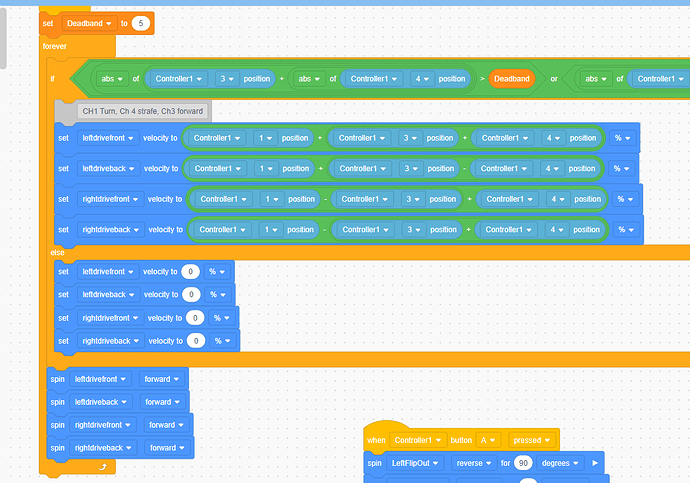Image resolution: width=690 pixels, height=483 pixels.
Task: Open forward direction dropdown for spin leftdrivefront
Action: (x=161, y=379)
